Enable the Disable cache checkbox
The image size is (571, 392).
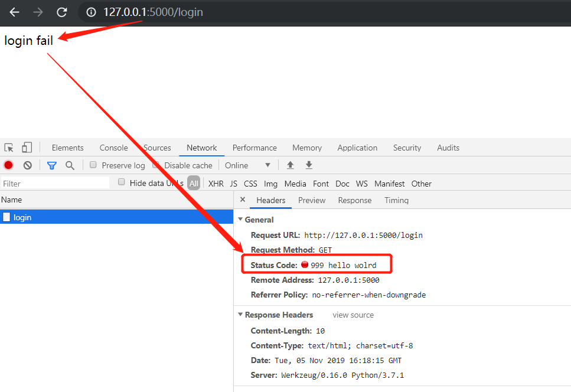(x=155, y=165)
